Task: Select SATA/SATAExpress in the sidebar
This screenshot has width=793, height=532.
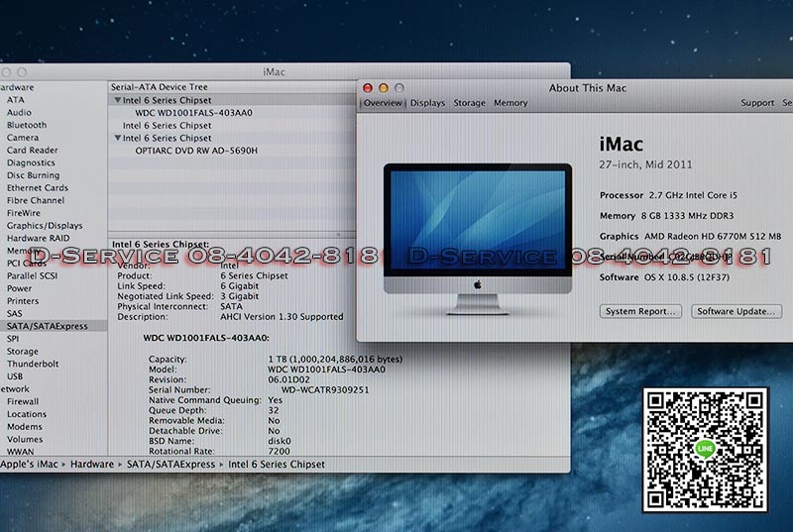Action: coord(48,326)
